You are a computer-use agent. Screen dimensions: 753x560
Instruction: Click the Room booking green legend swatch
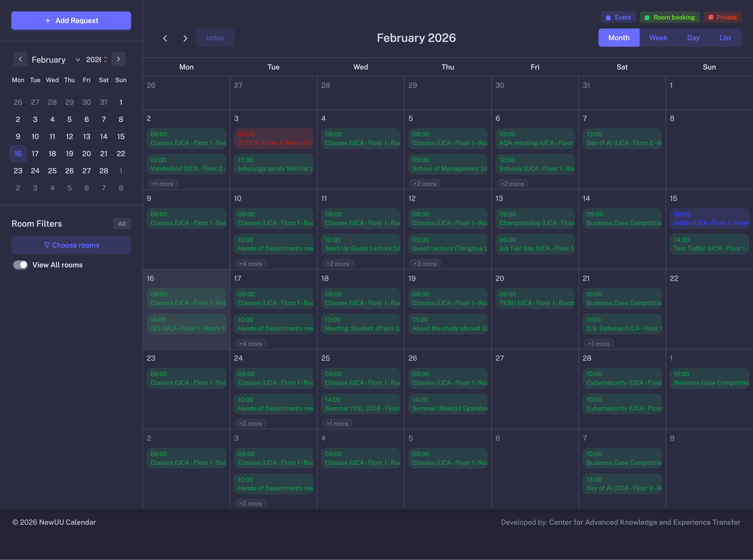pyautogui.click(x=647, y=18)
